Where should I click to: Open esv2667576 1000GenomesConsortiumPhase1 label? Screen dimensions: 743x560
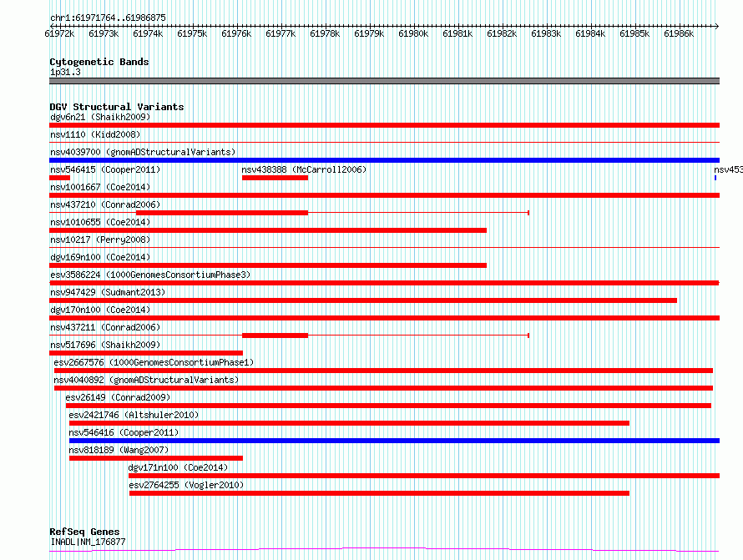coord(154,362)
